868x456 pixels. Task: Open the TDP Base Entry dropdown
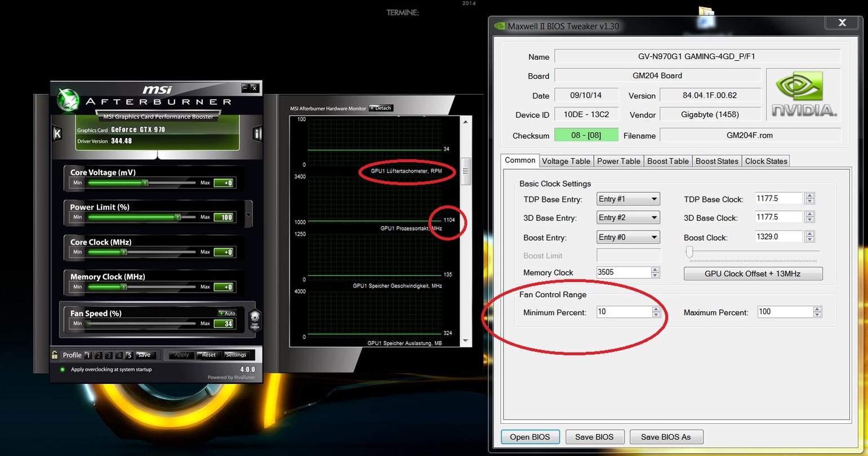point(628,199)
